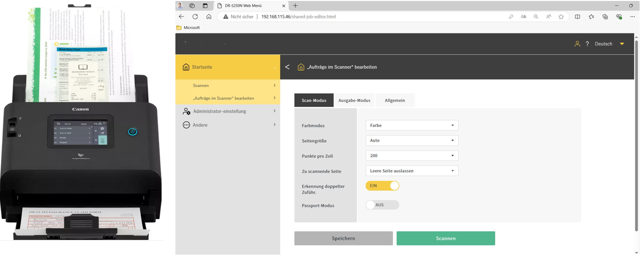Open the Zu scannende Seite dropdown
Image resolution: width=644 pixels, height=258 pixels.
[411, 171]
